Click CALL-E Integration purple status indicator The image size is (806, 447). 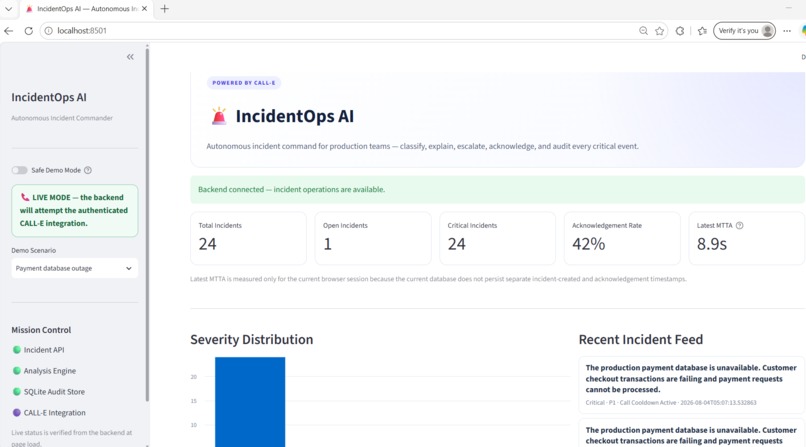16,413
